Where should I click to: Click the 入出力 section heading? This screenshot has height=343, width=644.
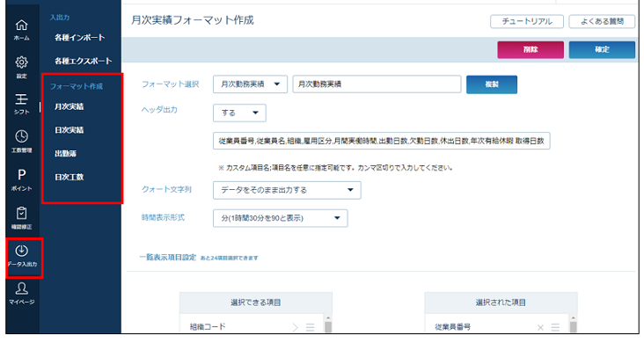60,18
